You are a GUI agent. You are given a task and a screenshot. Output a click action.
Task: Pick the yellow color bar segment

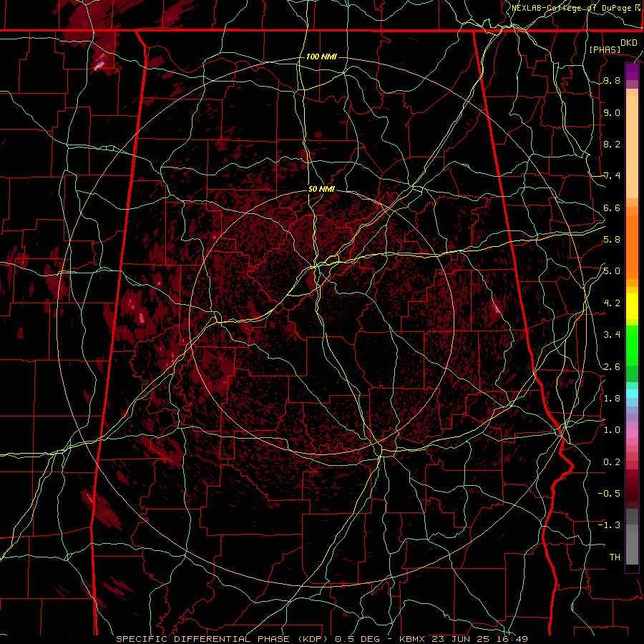tap(632, 306)
